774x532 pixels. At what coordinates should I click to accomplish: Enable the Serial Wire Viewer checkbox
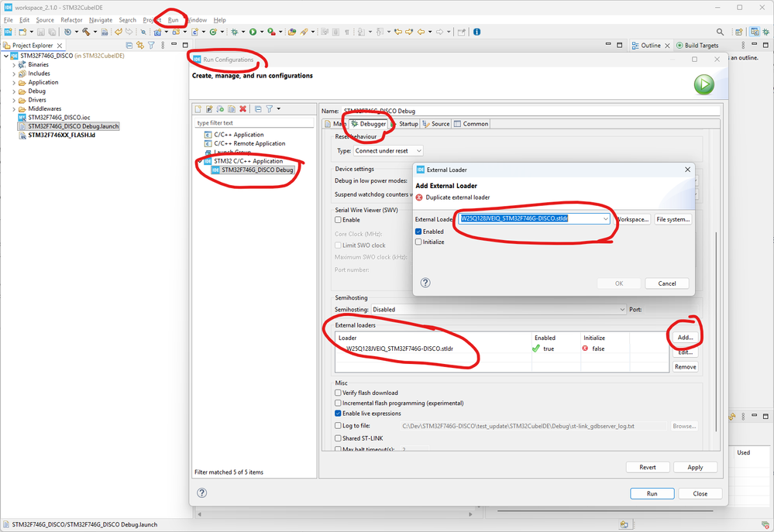338,220
